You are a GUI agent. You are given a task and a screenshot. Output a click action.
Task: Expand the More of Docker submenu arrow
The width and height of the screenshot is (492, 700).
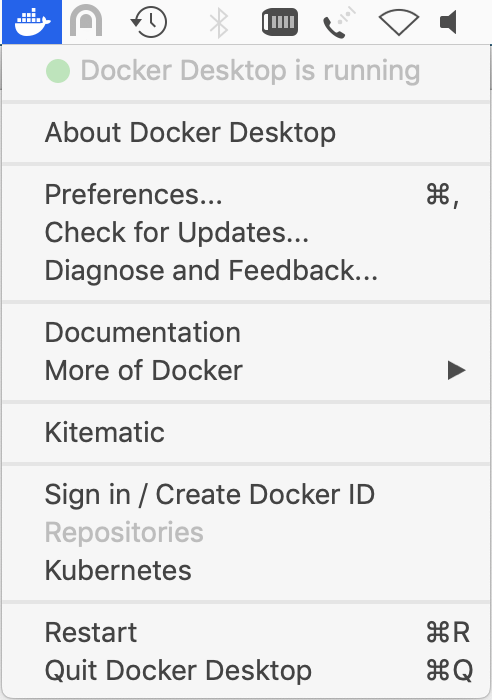pyautogui.click(x=456, y=371)
